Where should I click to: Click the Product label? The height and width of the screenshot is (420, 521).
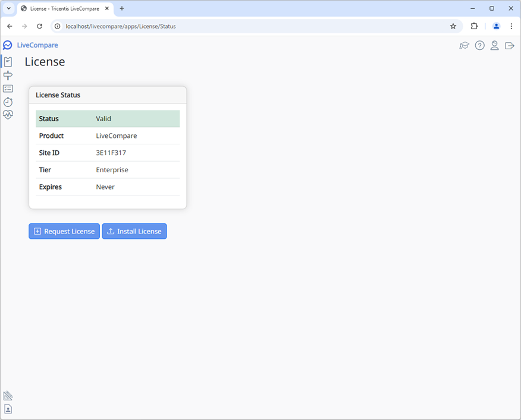pyautogui.click(x=51, y=136)
